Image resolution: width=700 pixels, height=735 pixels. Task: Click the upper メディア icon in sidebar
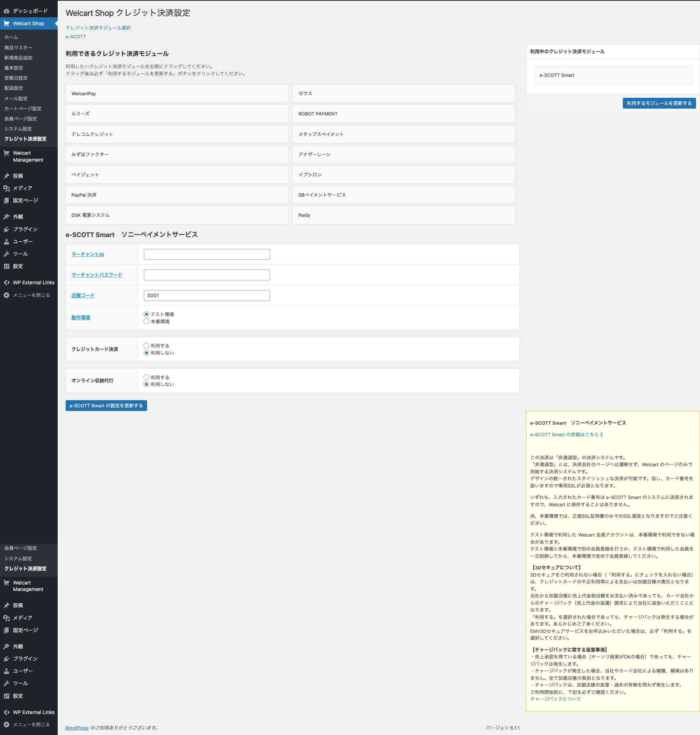(6, 188)
